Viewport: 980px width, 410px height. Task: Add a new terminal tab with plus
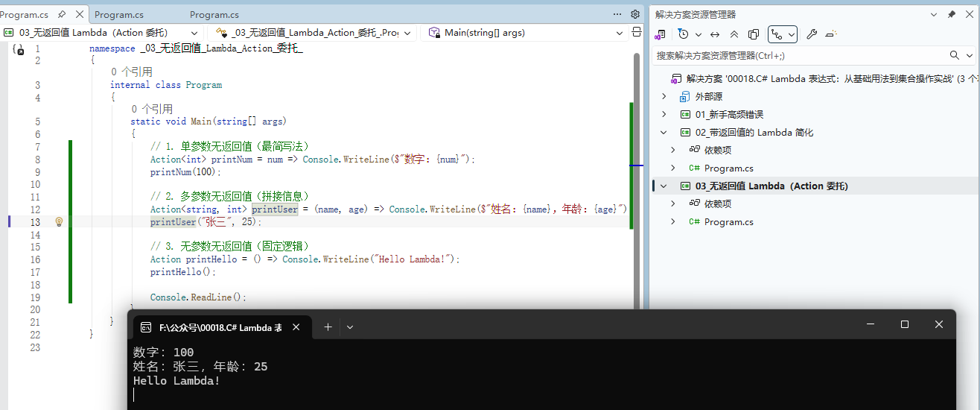(x=328, y=327)
